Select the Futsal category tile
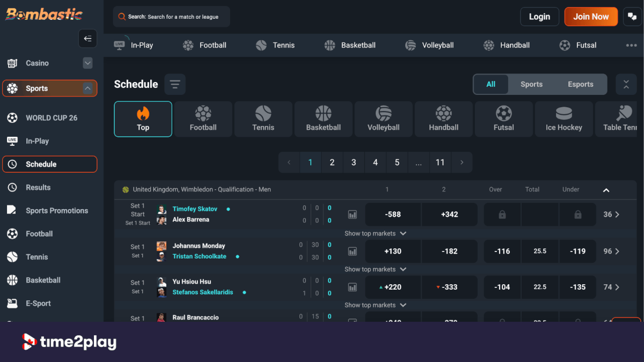644x362 pixels. click(x=504, y=119)
